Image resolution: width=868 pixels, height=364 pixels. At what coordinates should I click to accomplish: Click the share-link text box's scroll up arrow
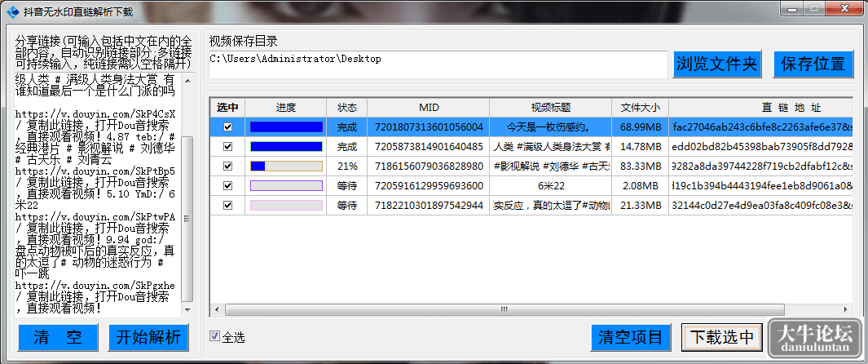(187, 80)
